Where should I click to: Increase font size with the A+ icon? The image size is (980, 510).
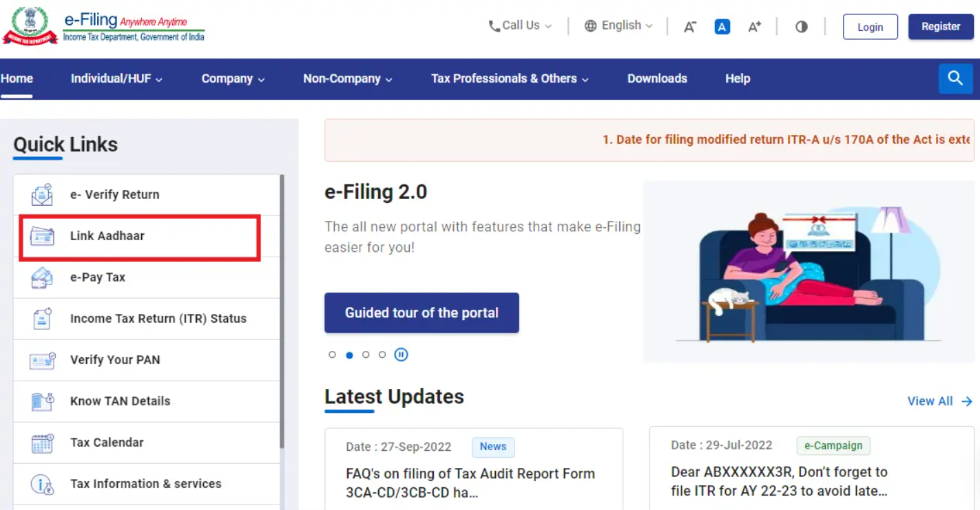click(755, 27)
